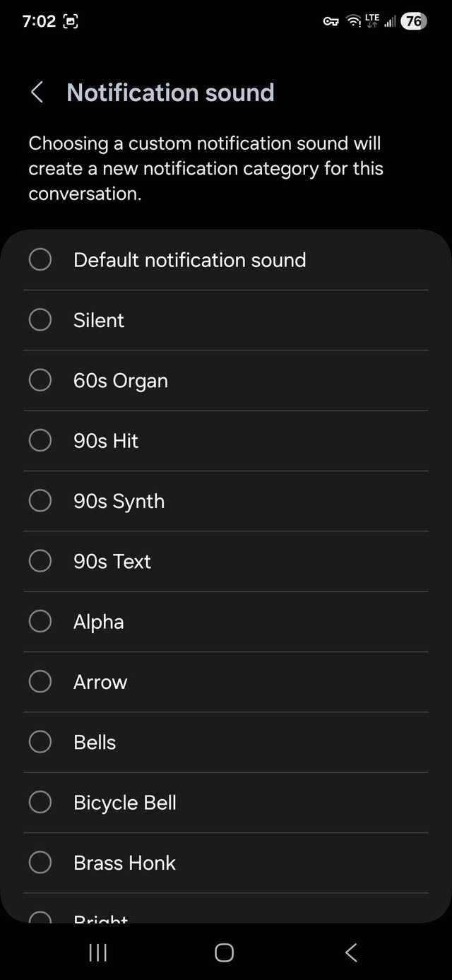452x980 pixels.
Task: Choose the Brass Honk sound
Action: (x=40, y=863)
